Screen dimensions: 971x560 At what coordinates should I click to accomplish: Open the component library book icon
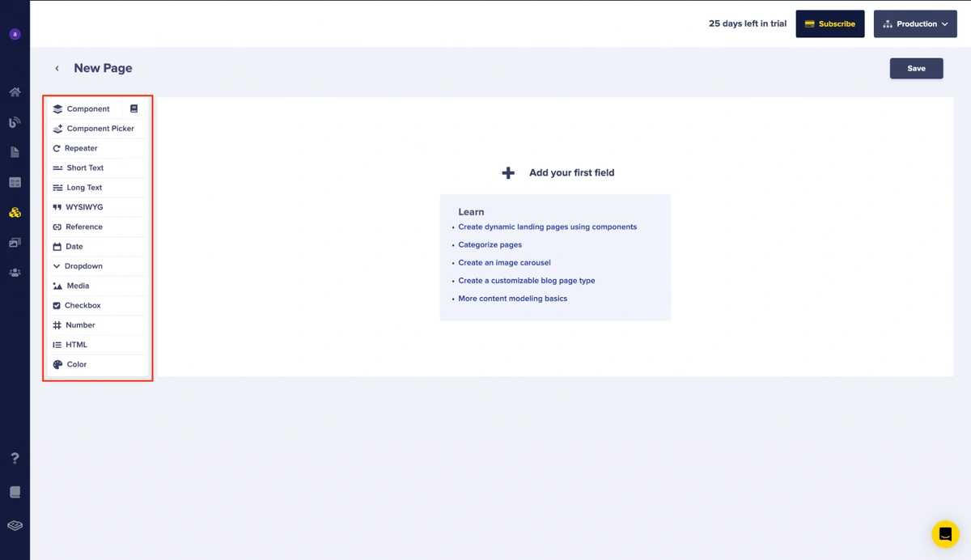click(x=134, y=108)
